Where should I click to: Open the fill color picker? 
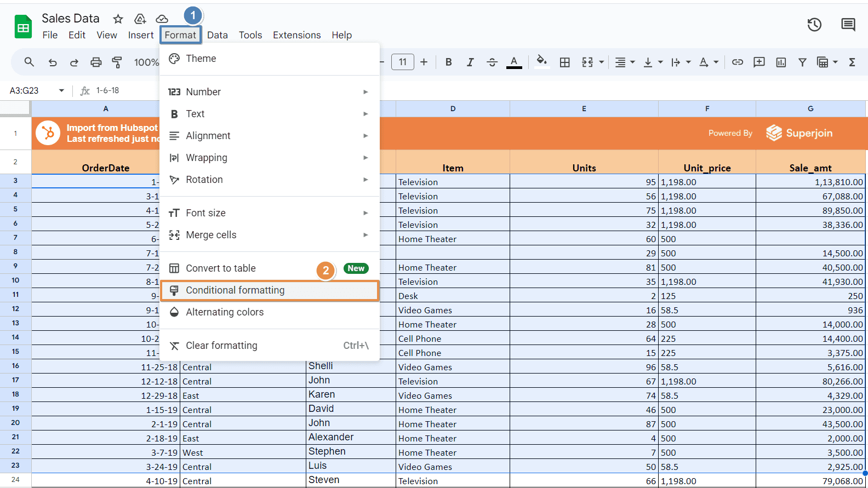(541, 61)
